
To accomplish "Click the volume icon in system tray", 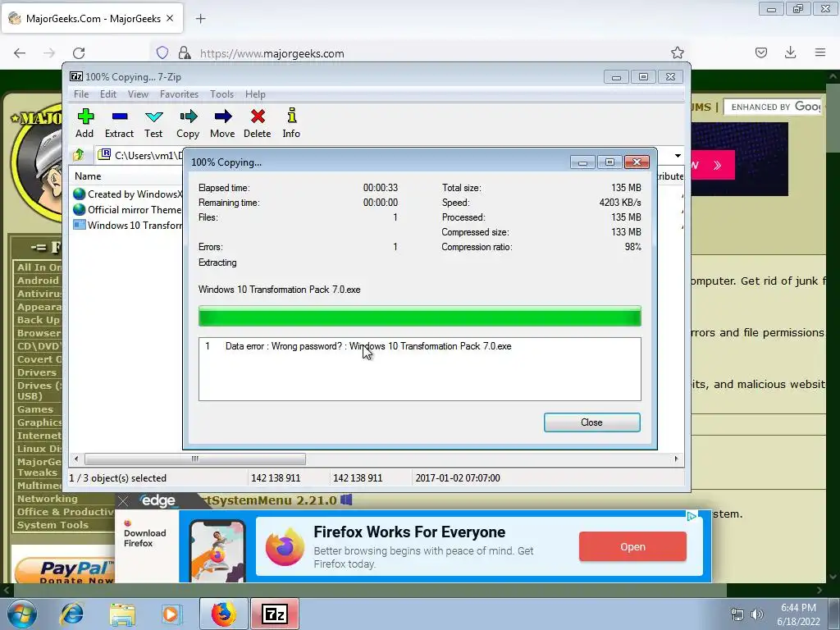I will [756, 614].
